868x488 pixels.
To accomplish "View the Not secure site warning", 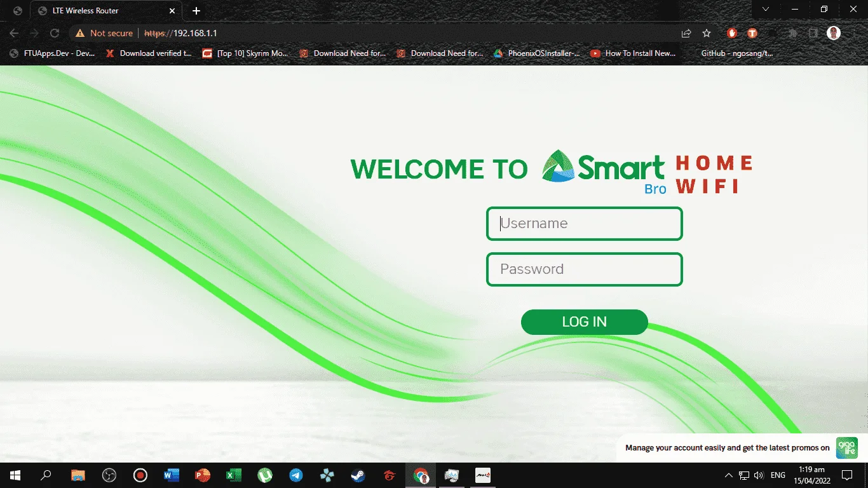I will tap(104, 33).
